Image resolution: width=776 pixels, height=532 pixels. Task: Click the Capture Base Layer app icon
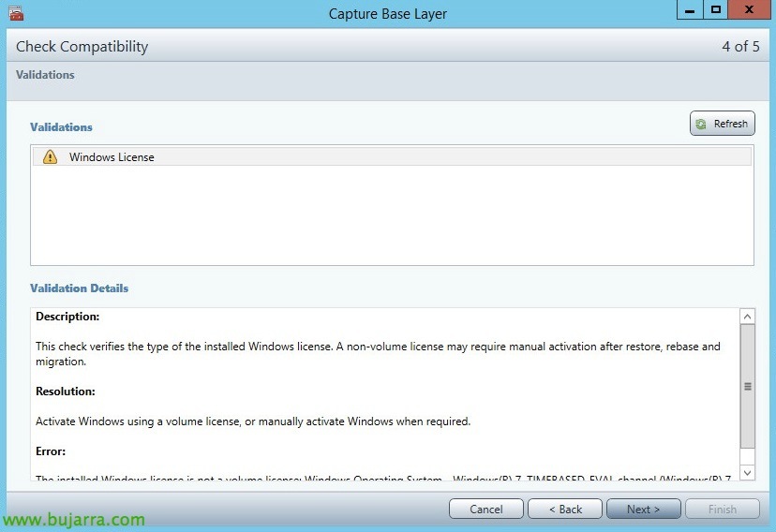[16, 13]
